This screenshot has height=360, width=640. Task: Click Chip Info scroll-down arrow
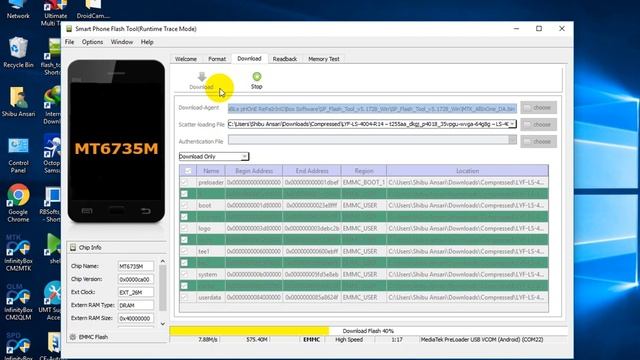162,324
